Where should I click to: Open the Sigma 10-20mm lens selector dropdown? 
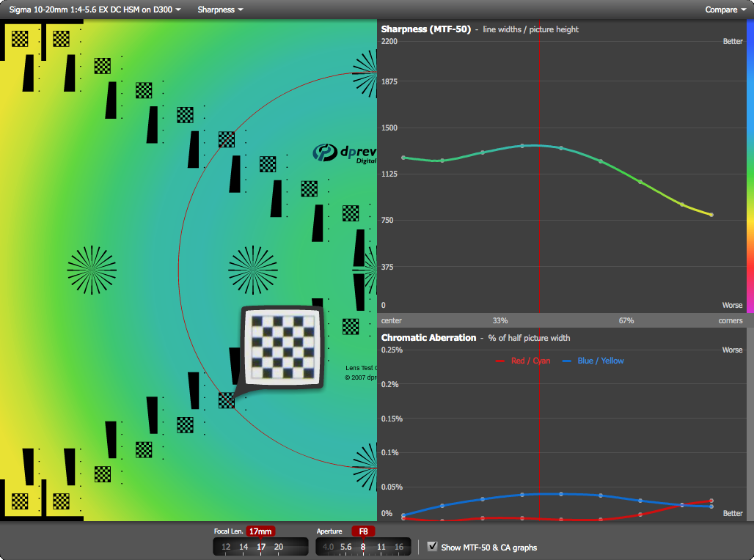click(95, 10)
